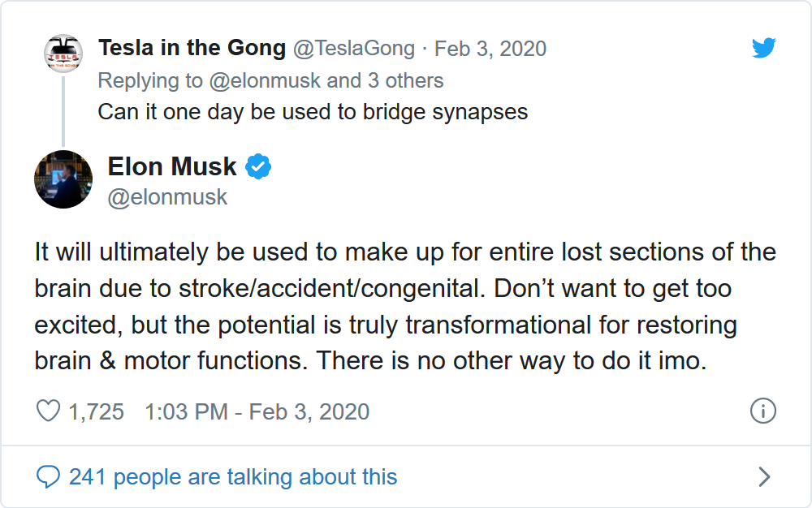Open Elon Musk's profile picture
This screenshot has height=508, width=812.
click(x=63, y=179)
